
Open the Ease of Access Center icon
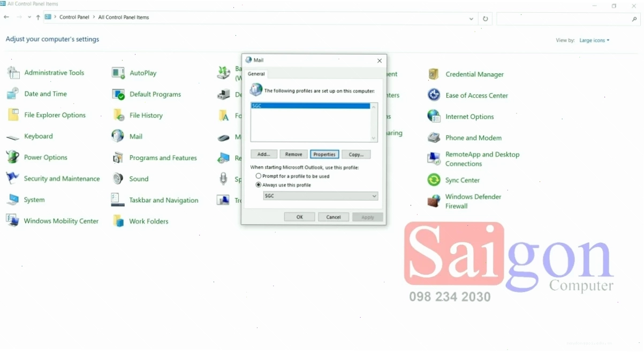click(x=434, y=95)
